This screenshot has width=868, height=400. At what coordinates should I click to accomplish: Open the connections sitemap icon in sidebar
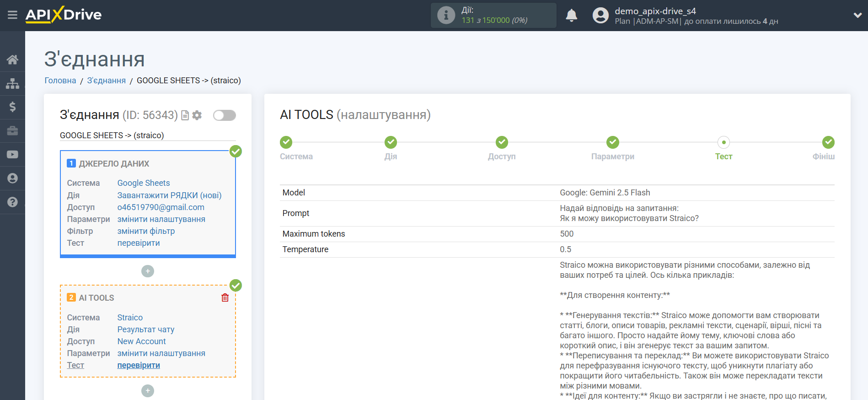coord(12,83)
